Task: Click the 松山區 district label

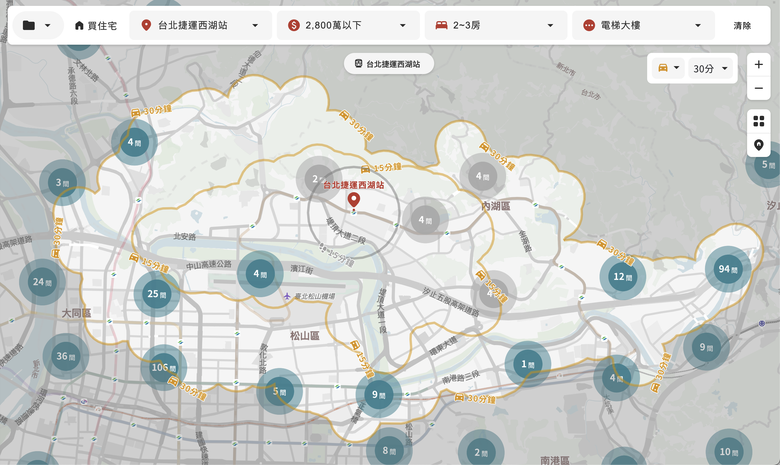Action: (x=304, y=336)
